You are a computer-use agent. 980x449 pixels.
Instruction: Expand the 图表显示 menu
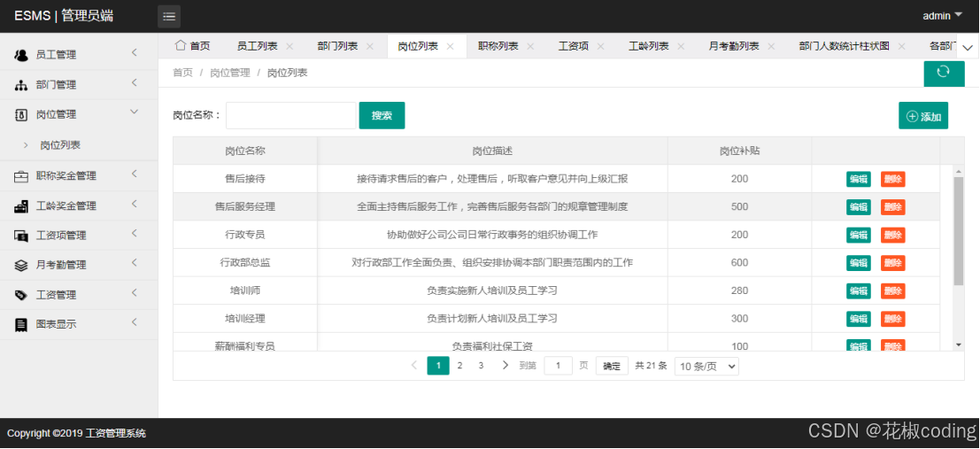pos(135,322)
